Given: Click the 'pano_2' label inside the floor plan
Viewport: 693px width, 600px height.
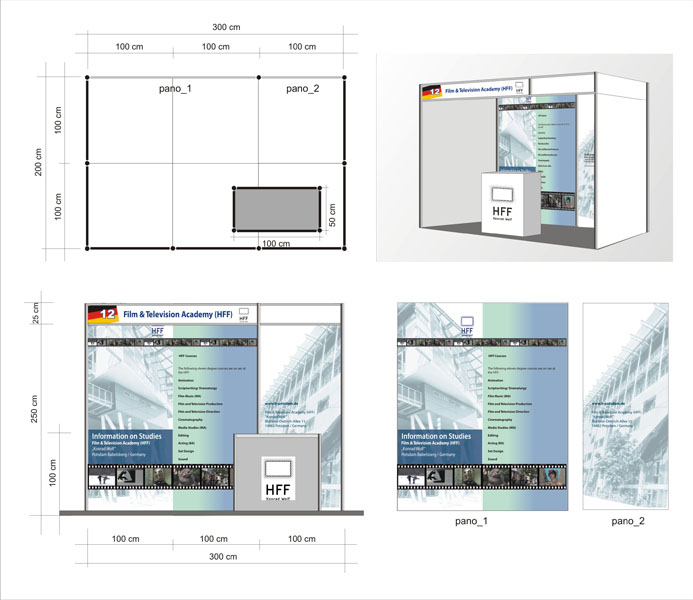Looking at the screenshot, I should tap(302, 89).
